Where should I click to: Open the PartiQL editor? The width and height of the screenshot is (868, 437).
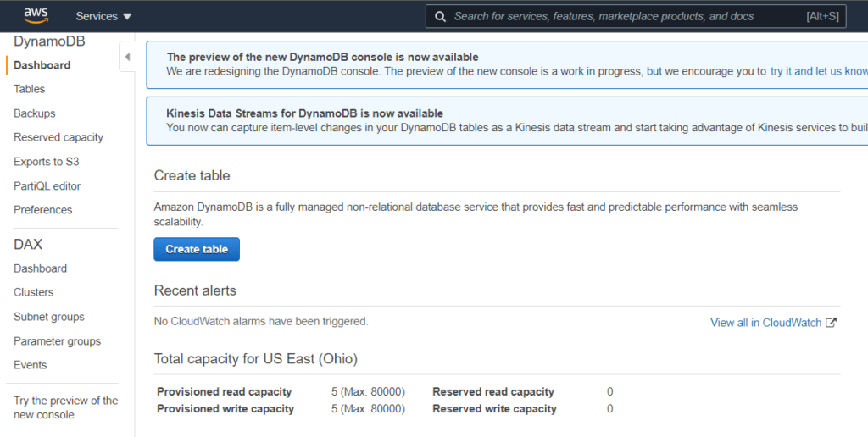pyautogui.click(x=47, y=185)
